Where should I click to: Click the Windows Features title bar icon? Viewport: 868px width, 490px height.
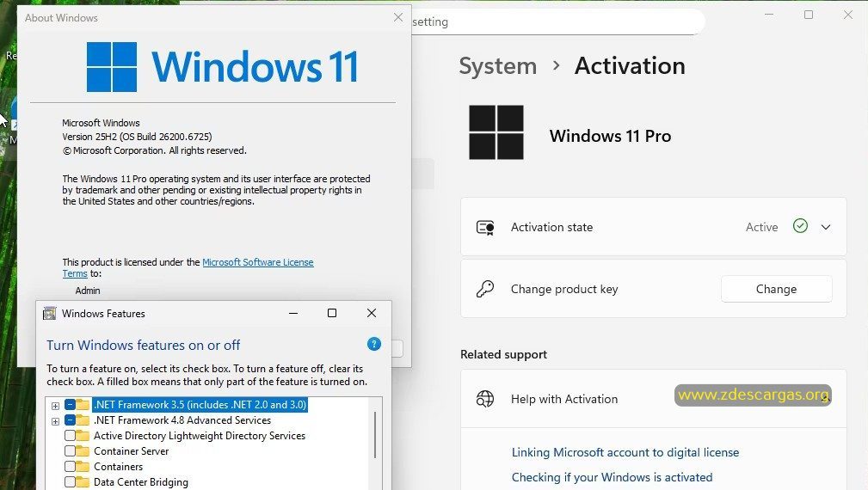[49, 314]
